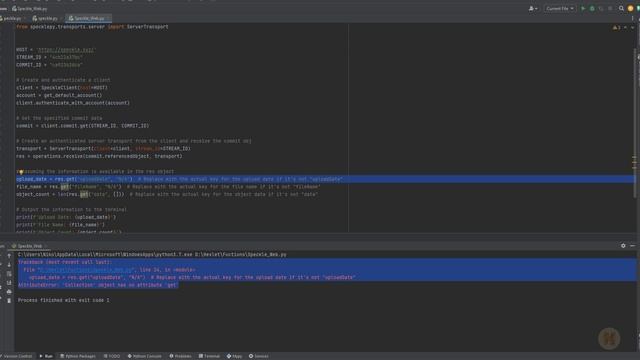640x360 pixels.
Task: Click the highlighted upload_date code line
Action: click(325, 179)
